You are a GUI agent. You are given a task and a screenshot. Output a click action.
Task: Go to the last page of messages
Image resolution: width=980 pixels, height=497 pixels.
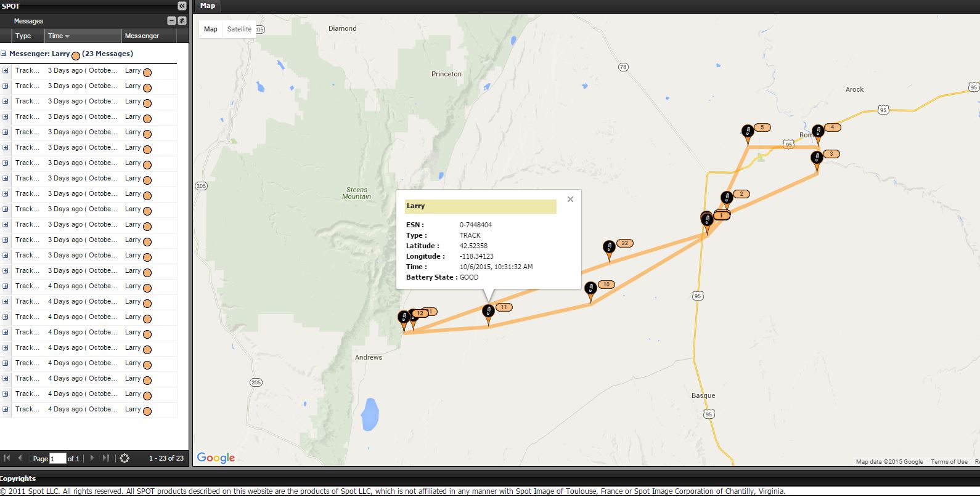[105, 458]
